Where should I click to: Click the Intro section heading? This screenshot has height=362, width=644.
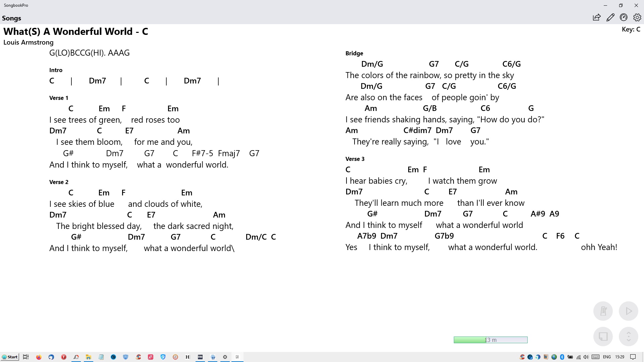pos(56,70)
